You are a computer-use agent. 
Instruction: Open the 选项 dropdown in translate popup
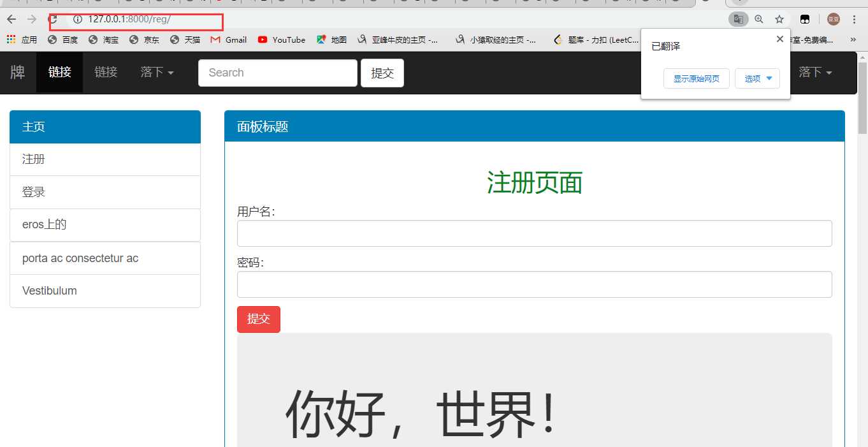tap(758, 78)
